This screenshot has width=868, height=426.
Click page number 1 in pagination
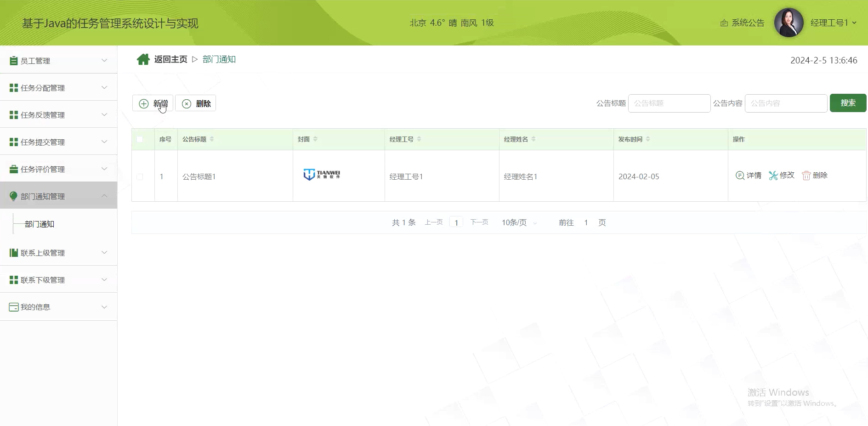coord(456,223)
